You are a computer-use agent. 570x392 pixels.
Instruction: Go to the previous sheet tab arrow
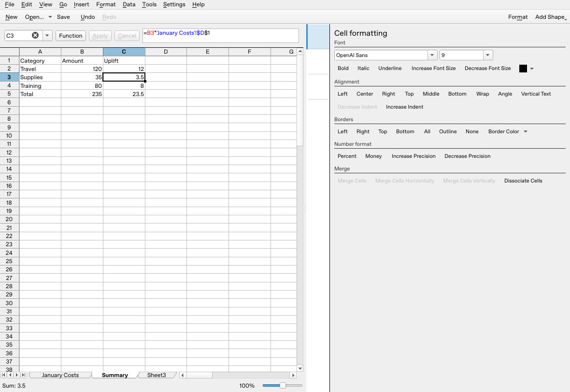point(10,375)
